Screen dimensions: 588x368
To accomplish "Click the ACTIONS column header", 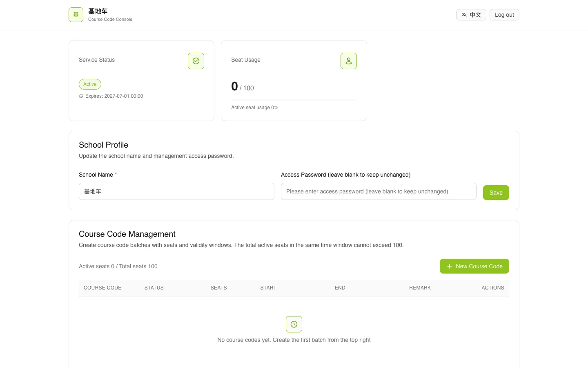I will click(x=493, y=288).
